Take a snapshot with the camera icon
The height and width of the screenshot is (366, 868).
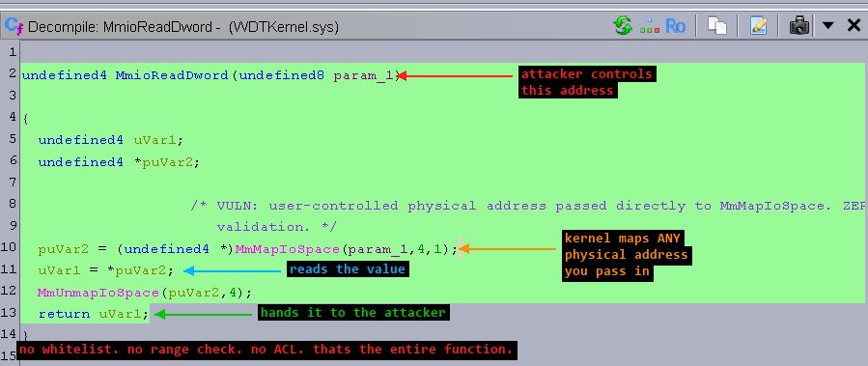(799, 25)
